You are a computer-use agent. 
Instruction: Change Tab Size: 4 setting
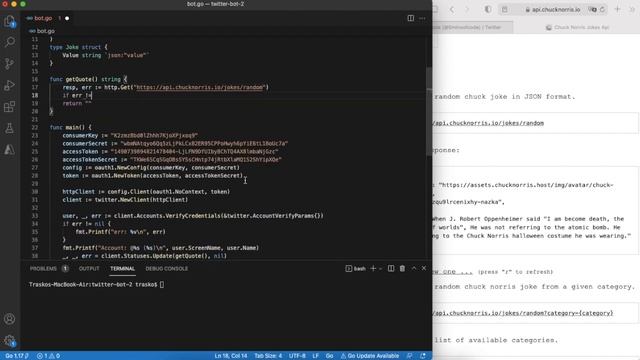[x=268, y=356]
